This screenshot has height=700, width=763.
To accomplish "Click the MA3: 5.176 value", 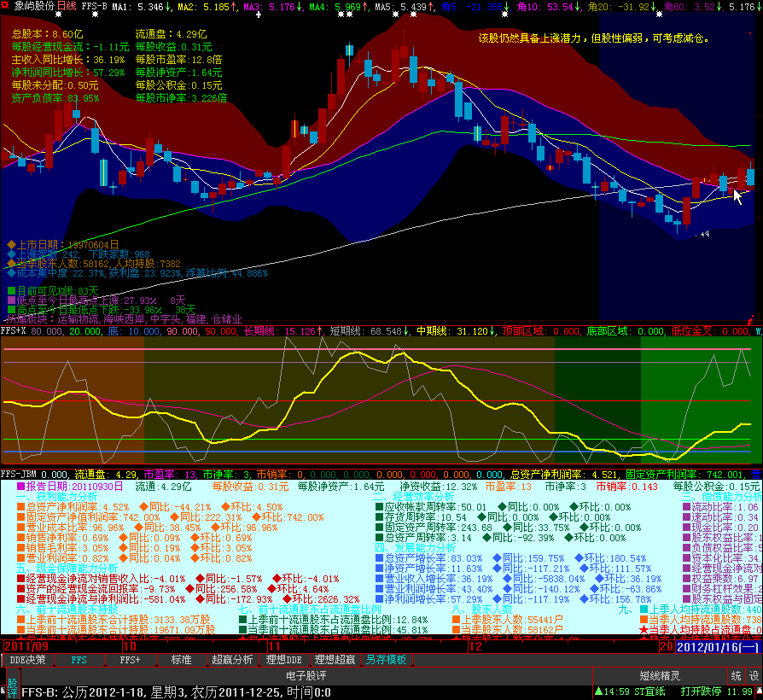I will [x=273, y=7].
